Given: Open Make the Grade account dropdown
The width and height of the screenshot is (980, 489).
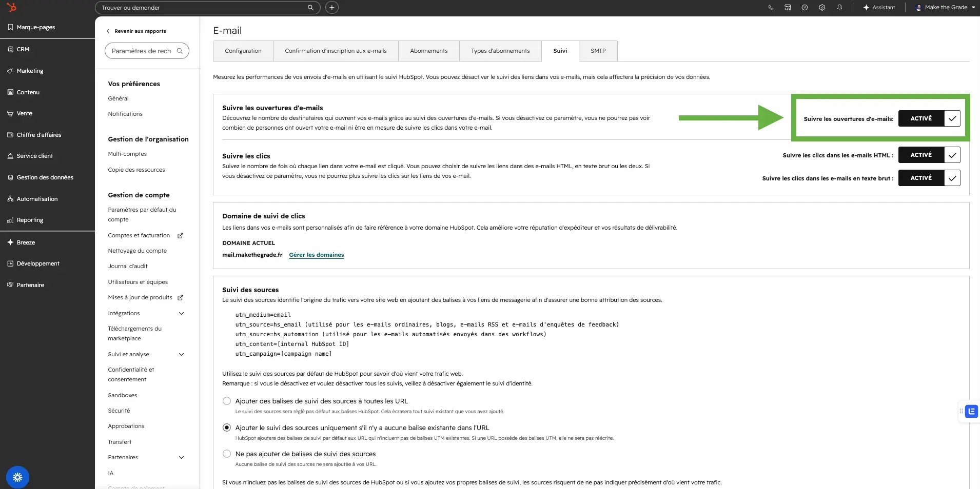Looking at the screenshot, I should pos(946,8).
